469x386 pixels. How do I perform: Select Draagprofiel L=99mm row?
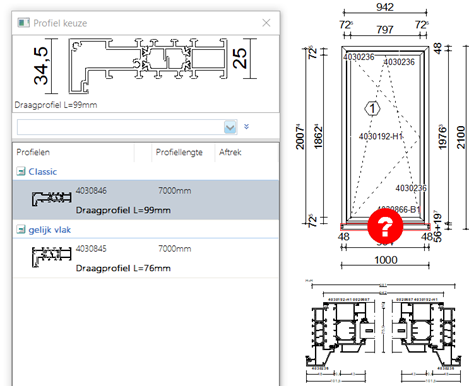pos(146,200)
